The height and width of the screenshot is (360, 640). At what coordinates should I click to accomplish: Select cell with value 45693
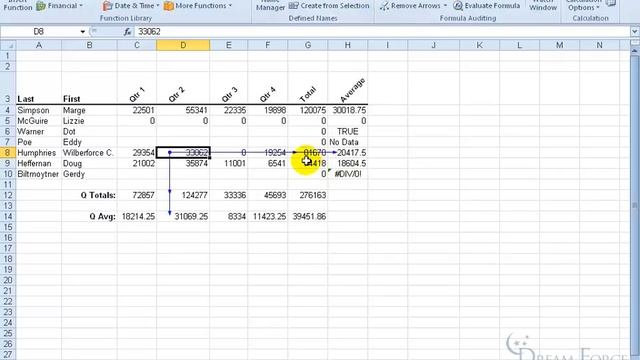point(267,195)
